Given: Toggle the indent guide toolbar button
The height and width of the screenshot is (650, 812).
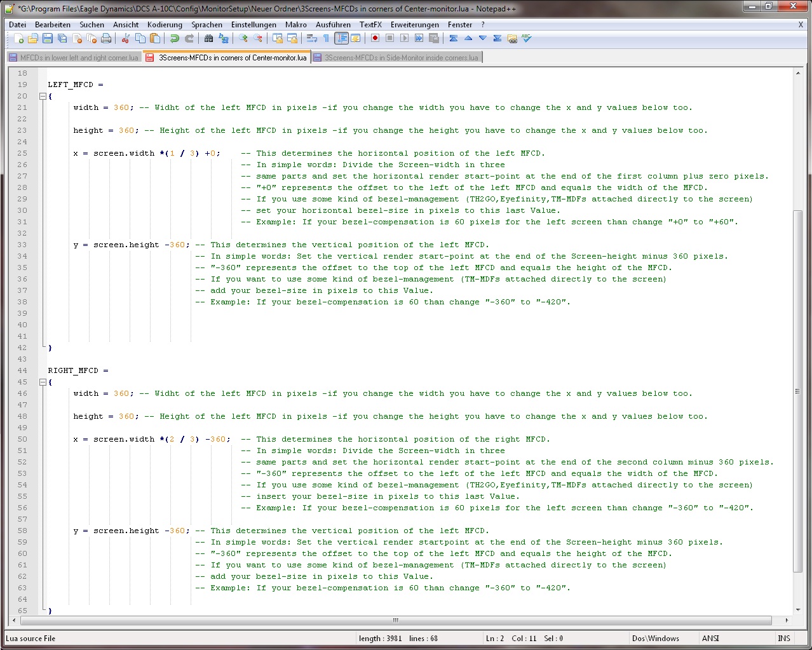Looking at the screenshot, I should (341, 38).
